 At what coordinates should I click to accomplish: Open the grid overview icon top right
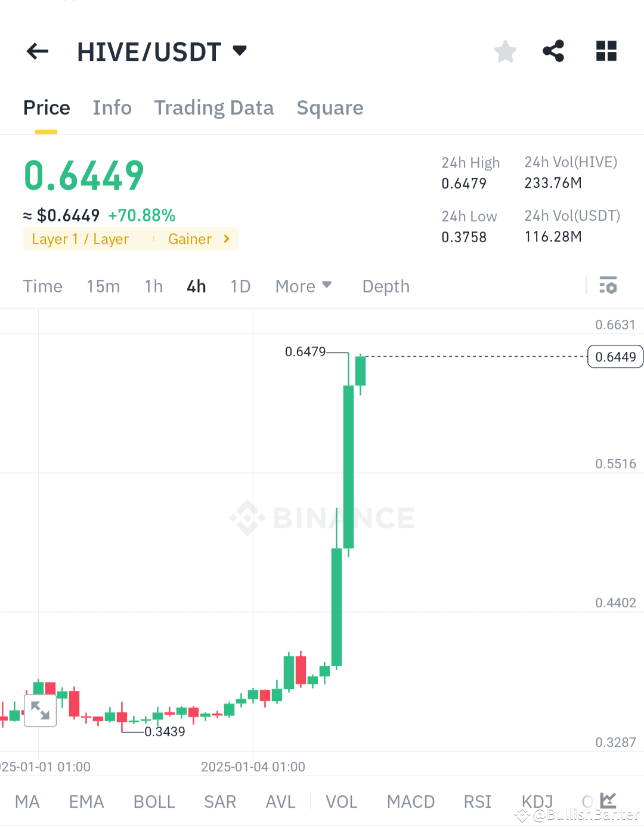(606, 51)
